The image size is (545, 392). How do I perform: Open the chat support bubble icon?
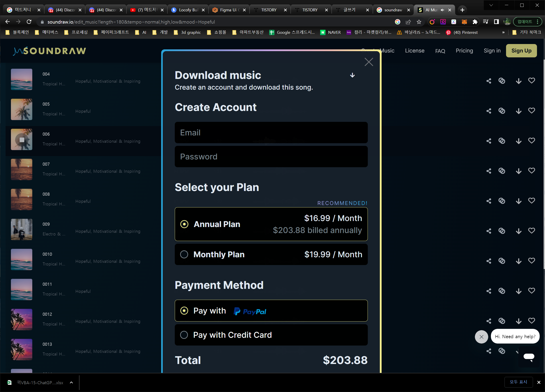[x=529, y=357]
